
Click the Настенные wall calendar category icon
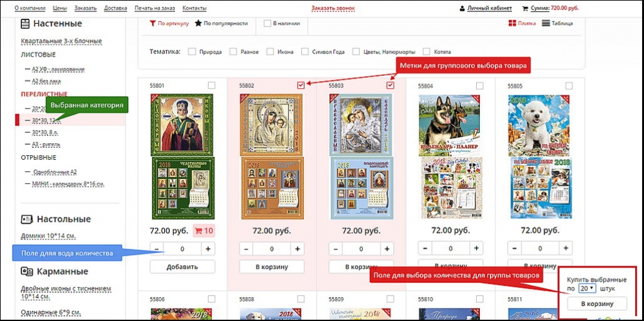(x=25, y=24)
